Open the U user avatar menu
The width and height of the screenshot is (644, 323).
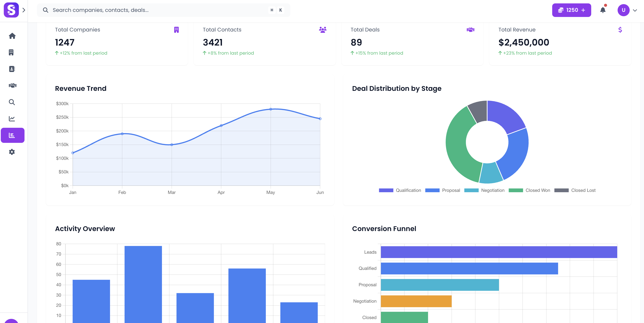pyautogui.click(x=623, y=10)
